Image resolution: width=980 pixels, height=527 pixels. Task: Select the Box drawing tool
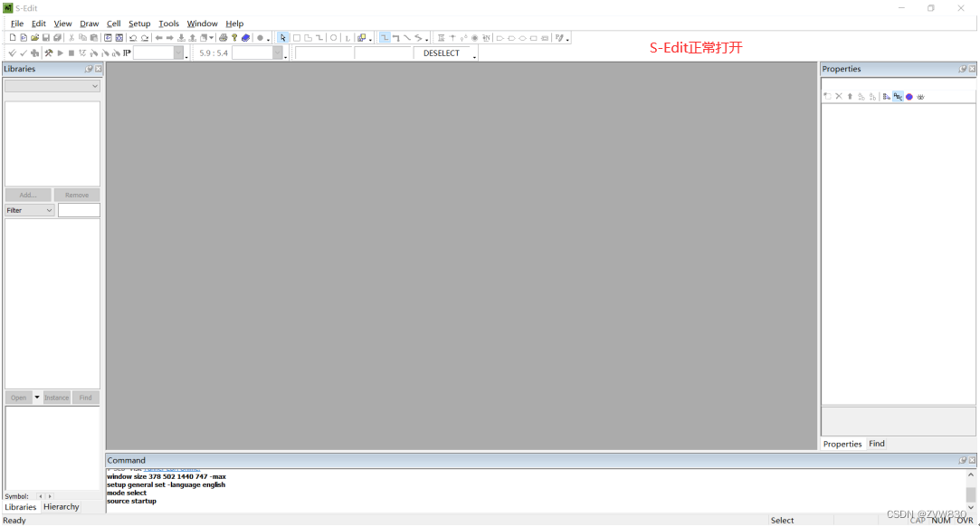(297, 38)
